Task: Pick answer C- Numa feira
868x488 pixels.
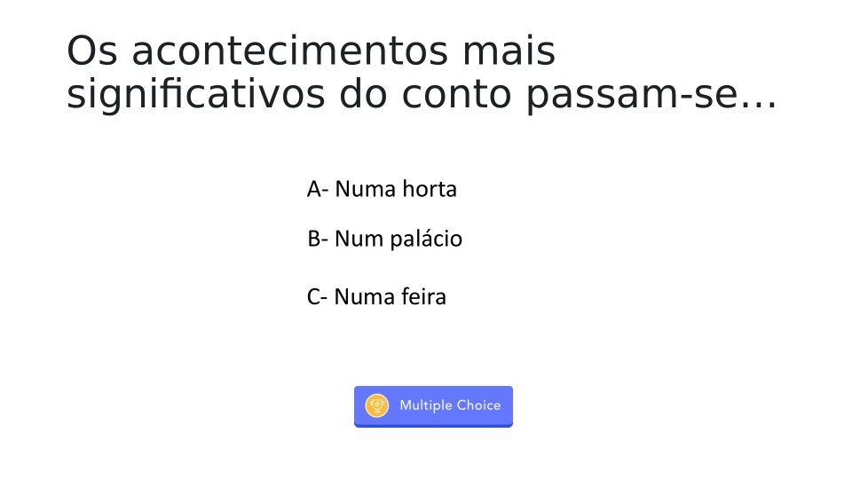Action: point(376,296)
